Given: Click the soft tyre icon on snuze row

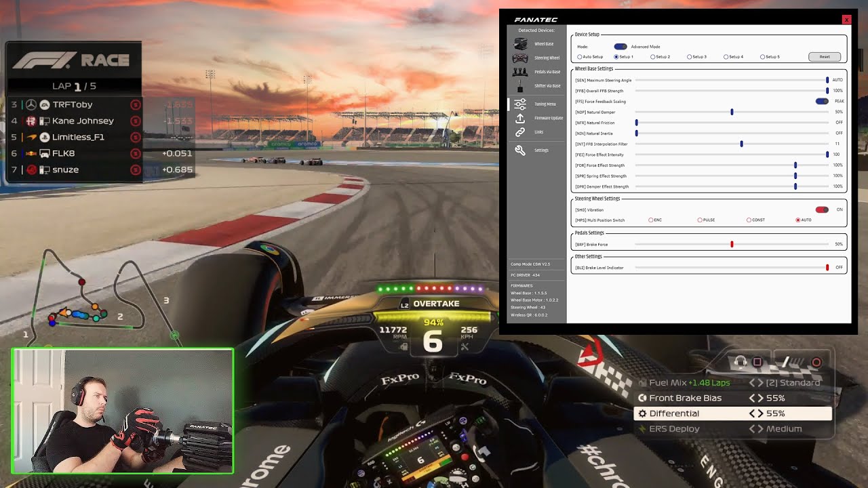Looking at the screenshot, I should 135,169.
